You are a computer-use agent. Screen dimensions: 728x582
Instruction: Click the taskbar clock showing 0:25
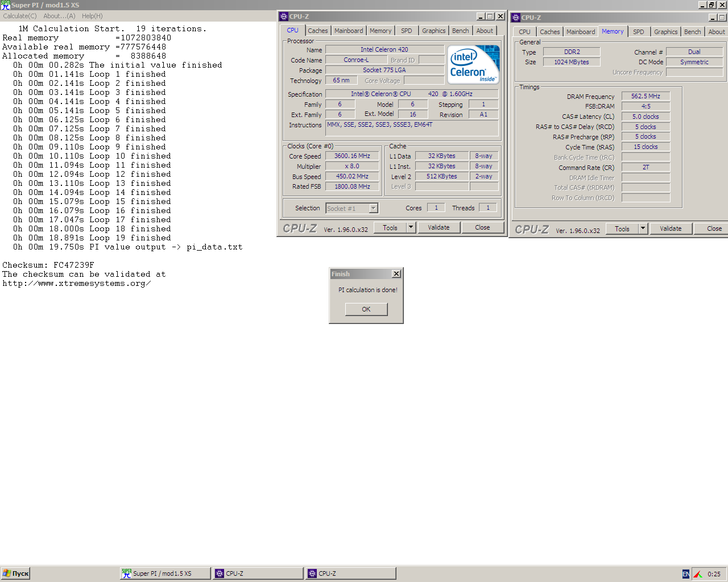point(714,574)
